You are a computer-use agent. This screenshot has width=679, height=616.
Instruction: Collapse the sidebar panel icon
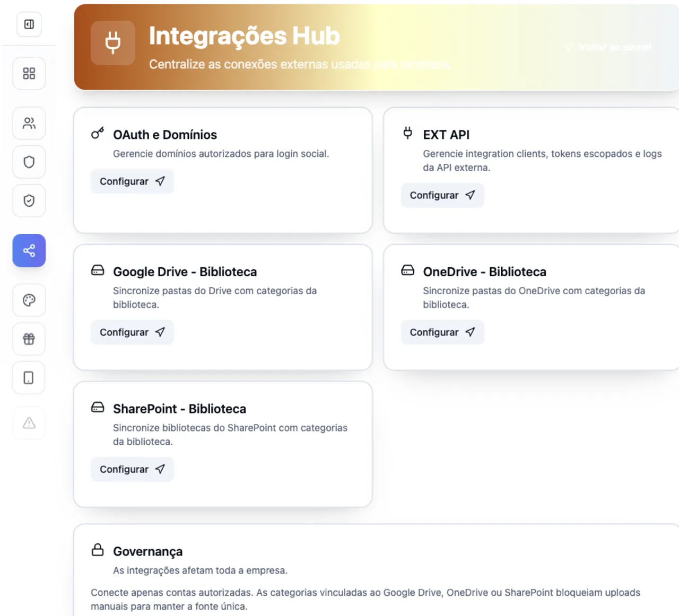(29, 24)
